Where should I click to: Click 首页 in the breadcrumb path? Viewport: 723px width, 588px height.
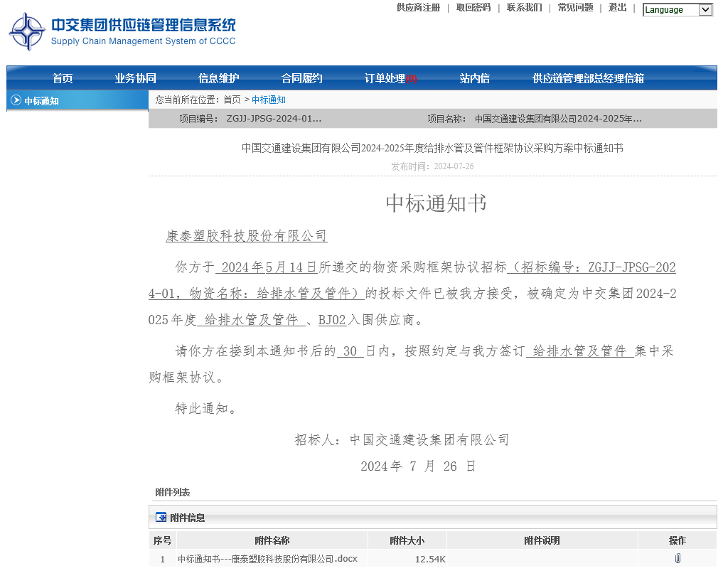232,100
